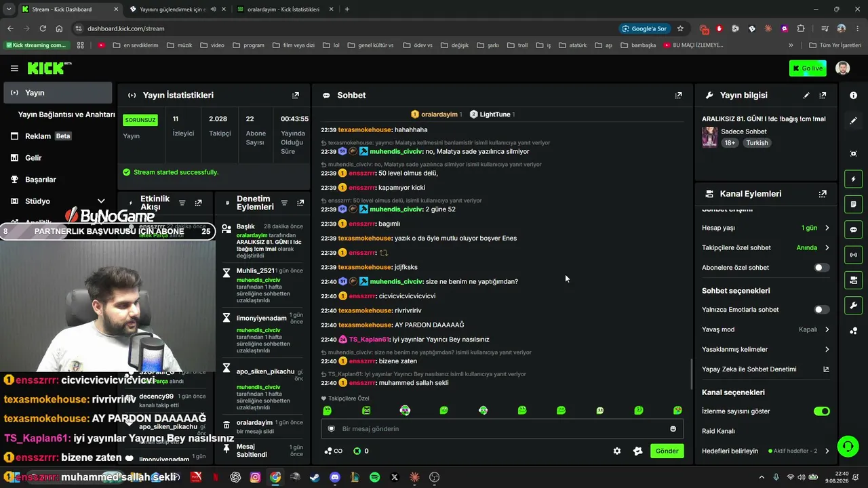Bookmark this page with the star icon
Image resolution: width=868 pixels, height=488 pixels.
click(x=680, y=28)
